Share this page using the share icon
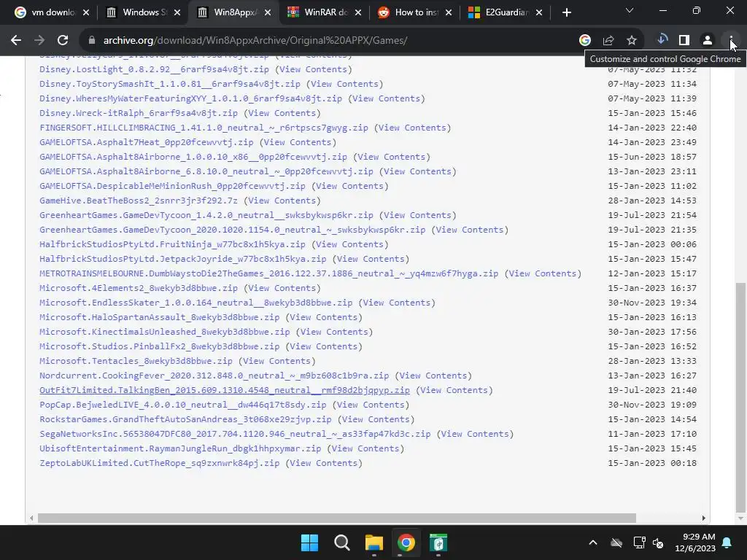747x560 pixels. coord(608,41)
